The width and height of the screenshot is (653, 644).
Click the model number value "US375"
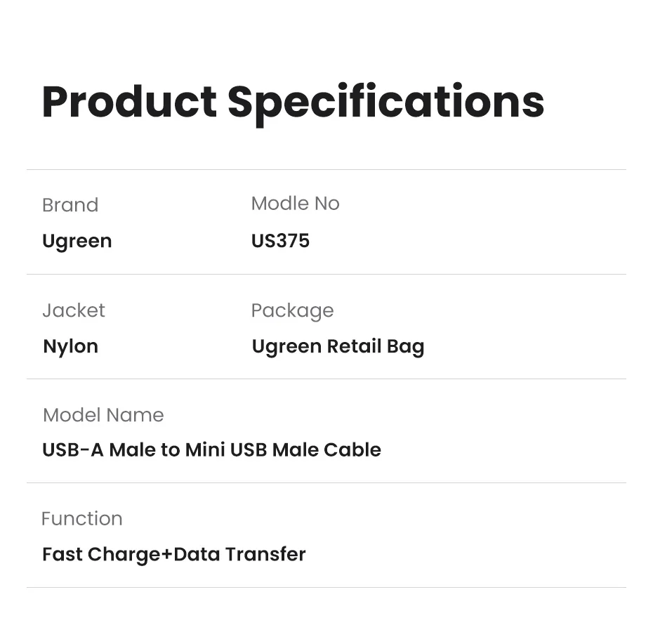tap(280, 241)
